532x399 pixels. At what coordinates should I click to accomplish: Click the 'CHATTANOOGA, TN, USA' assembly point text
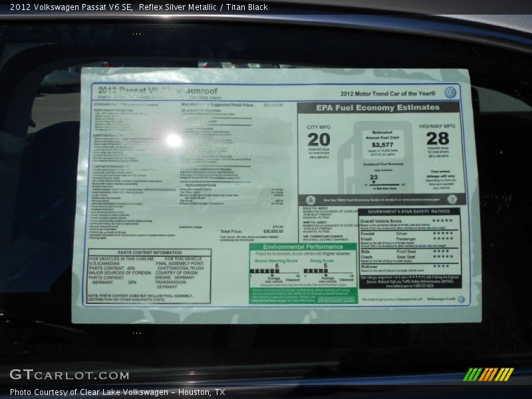tap(180, 268)
